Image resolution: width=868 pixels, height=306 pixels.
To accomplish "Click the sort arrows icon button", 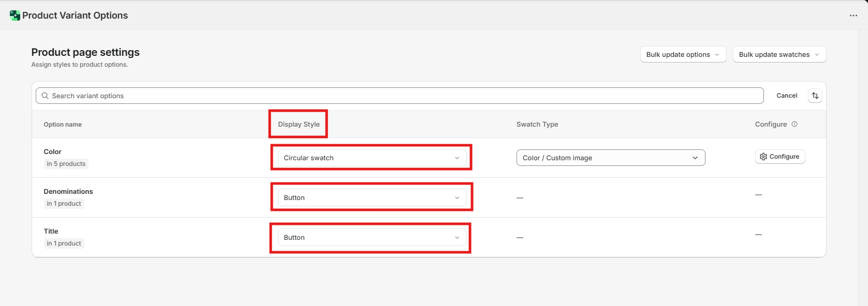I will pos(815,96).
